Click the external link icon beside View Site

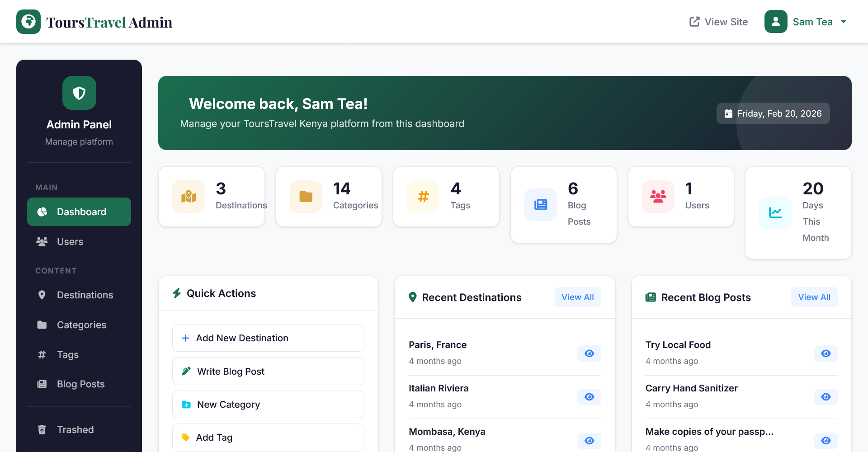(694, 22)
